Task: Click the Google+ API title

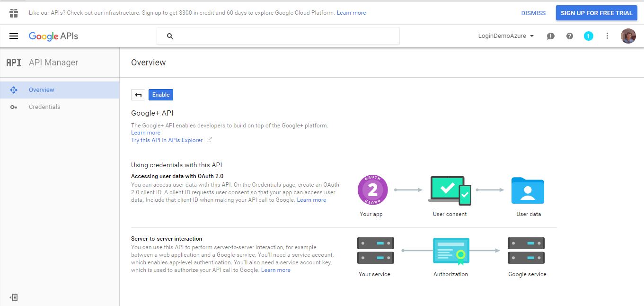Action: click(152, 113)
